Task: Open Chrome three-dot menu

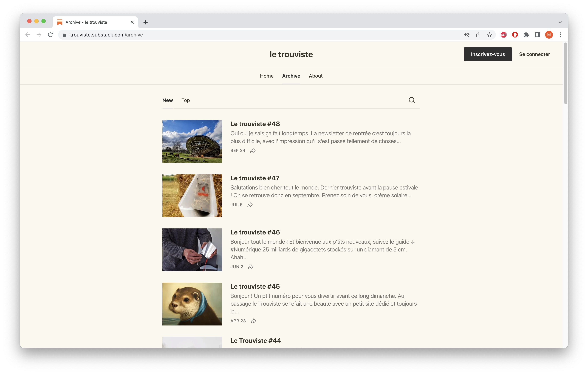Action: coord(560,35)
